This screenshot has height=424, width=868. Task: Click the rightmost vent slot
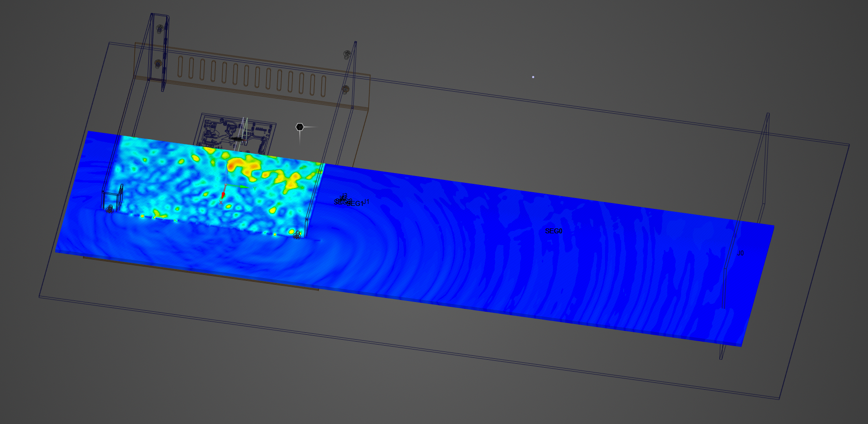point(323,86)
